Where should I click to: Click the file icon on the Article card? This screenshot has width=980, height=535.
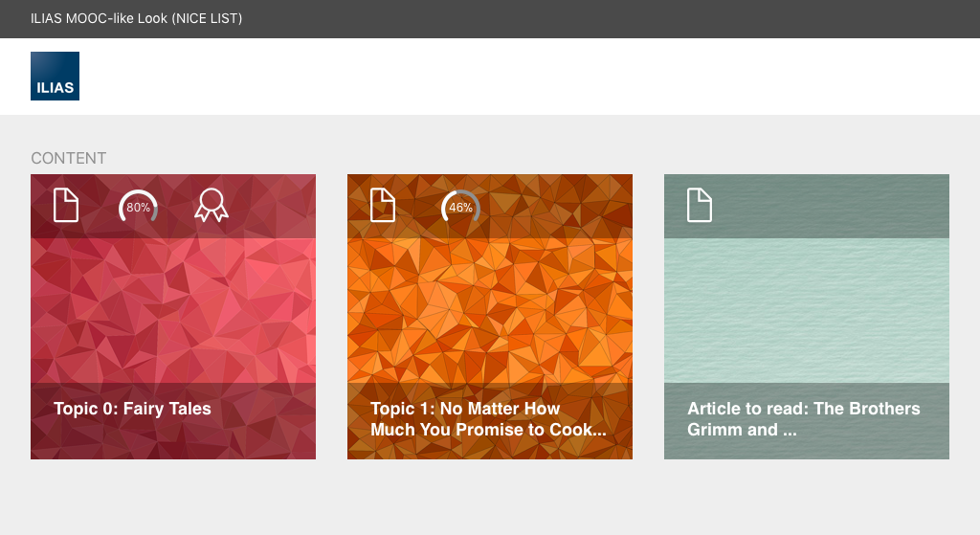[700, 206]
